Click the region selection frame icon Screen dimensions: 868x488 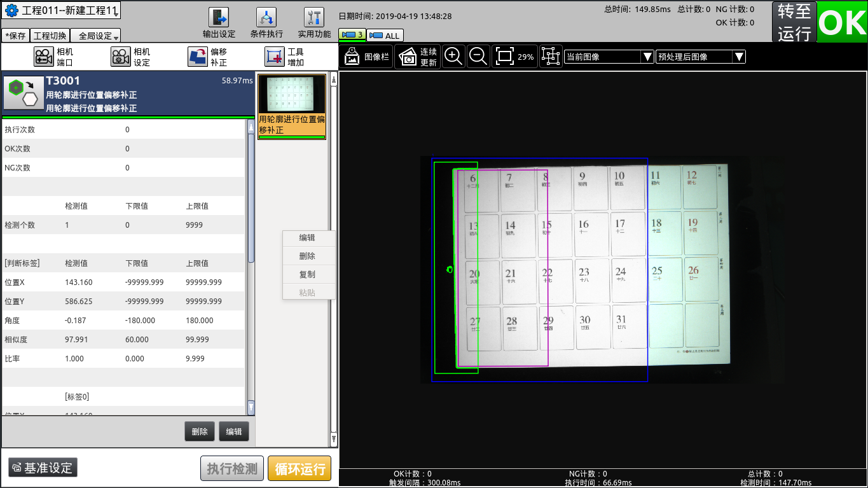point(550,57)
